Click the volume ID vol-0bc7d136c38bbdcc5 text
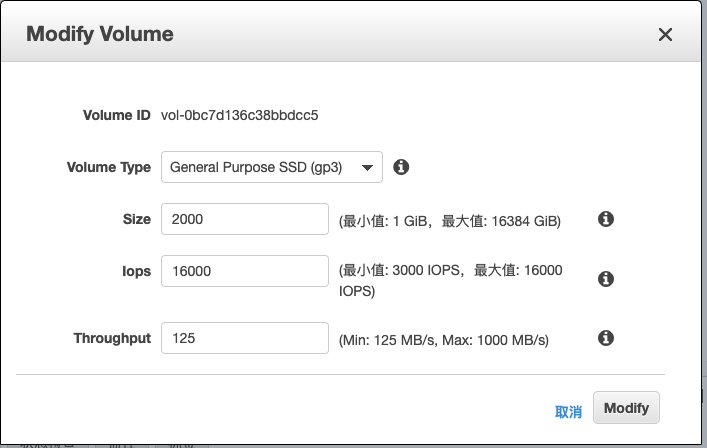This screenshot has width=707, height=448. point(239,115)
